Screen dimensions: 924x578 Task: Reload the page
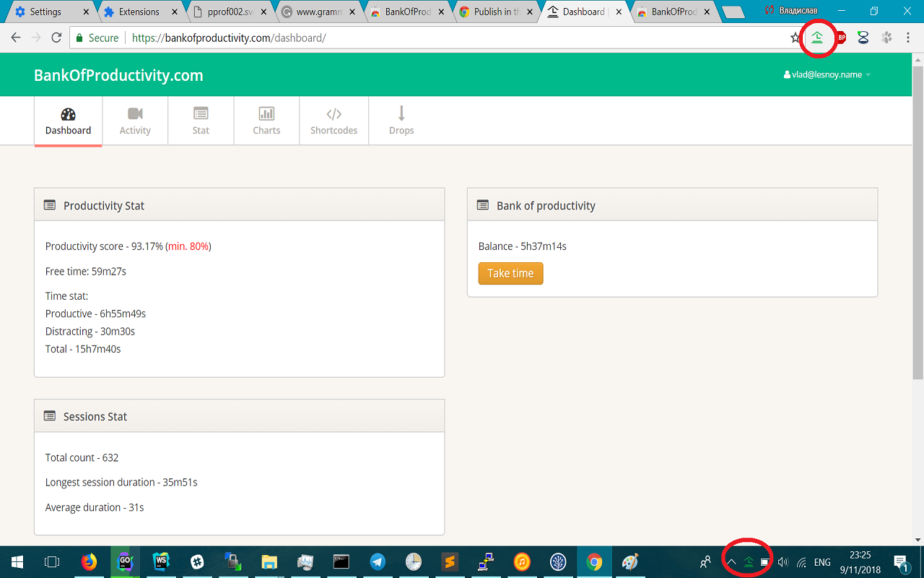click(56, 38)
